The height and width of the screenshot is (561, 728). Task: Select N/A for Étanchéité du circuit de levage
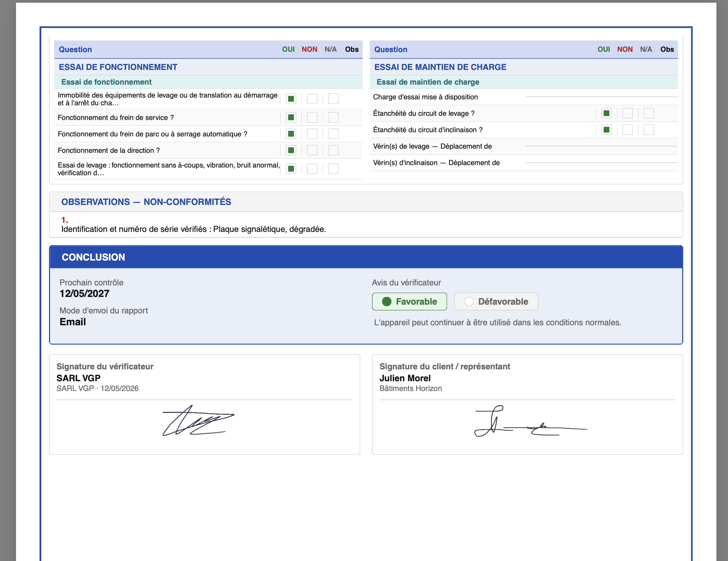click(649, 113)
